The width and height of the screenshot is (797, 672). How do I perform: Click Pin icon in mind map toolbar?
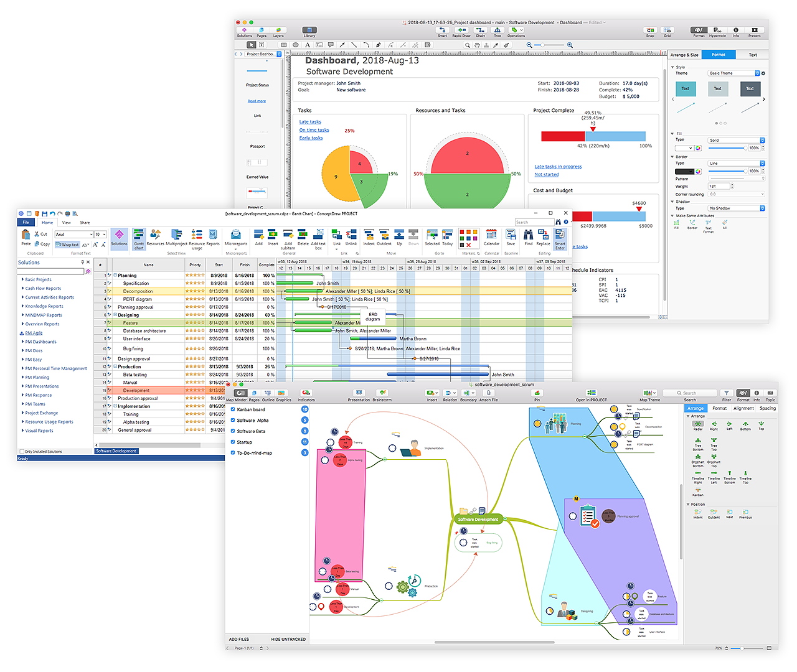point(537,393)
